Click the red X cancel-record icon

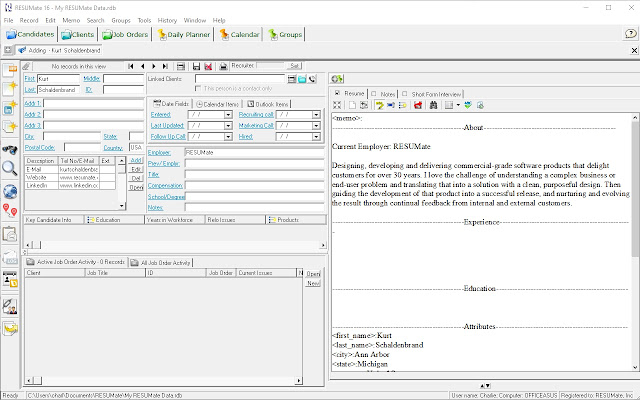coord(208,66)
